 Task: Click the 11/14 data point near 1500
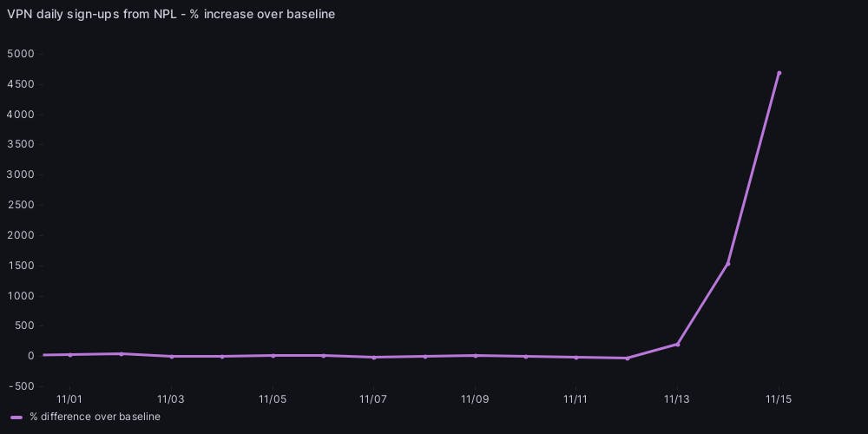(x=728, y=263)
